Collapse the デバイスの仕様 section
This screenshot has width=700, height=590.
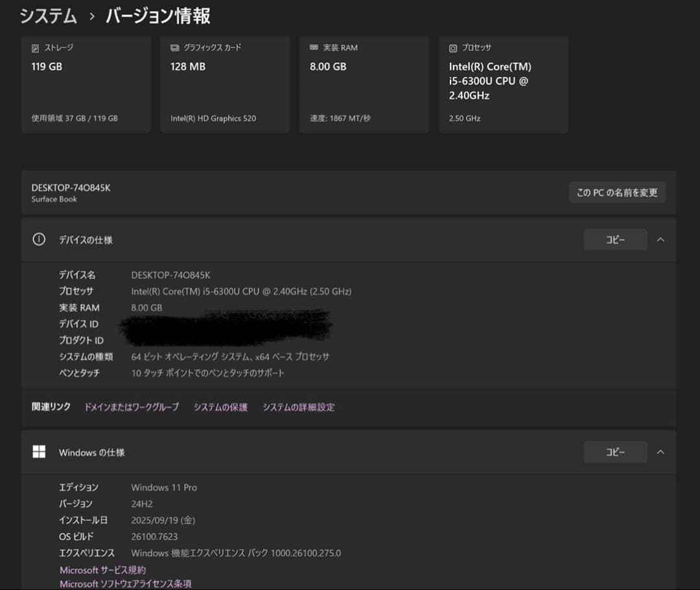[x=660, y=240]
